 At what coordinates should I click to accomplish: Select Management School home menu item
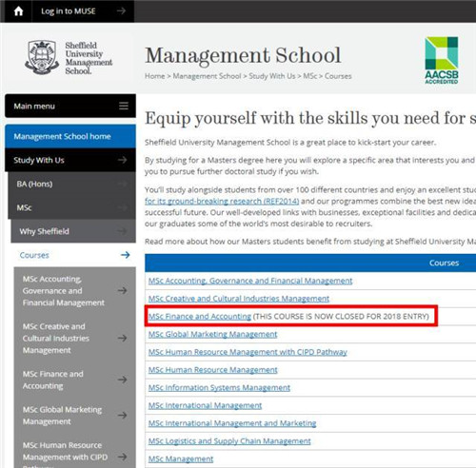click(x=70, y=136)
